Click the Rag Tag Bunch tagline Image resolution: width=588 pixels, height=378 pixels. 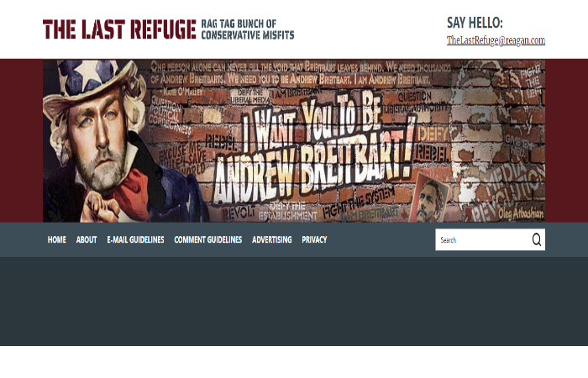point(248,29)
